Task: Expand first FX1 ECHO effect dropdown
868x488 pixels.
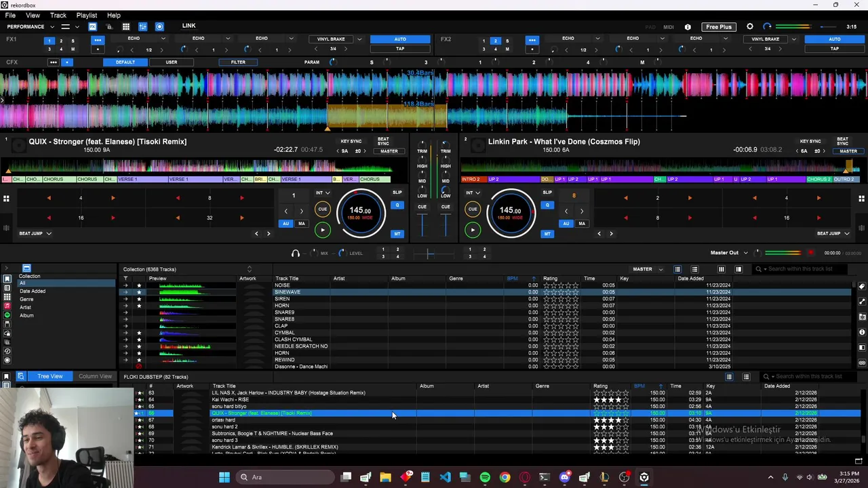Action: click(x=165, y=38)
